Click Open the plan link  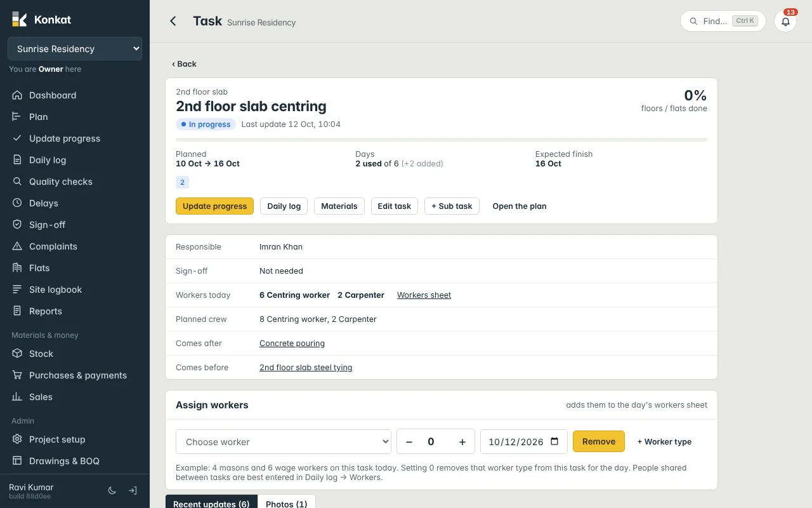pos(520,206)
